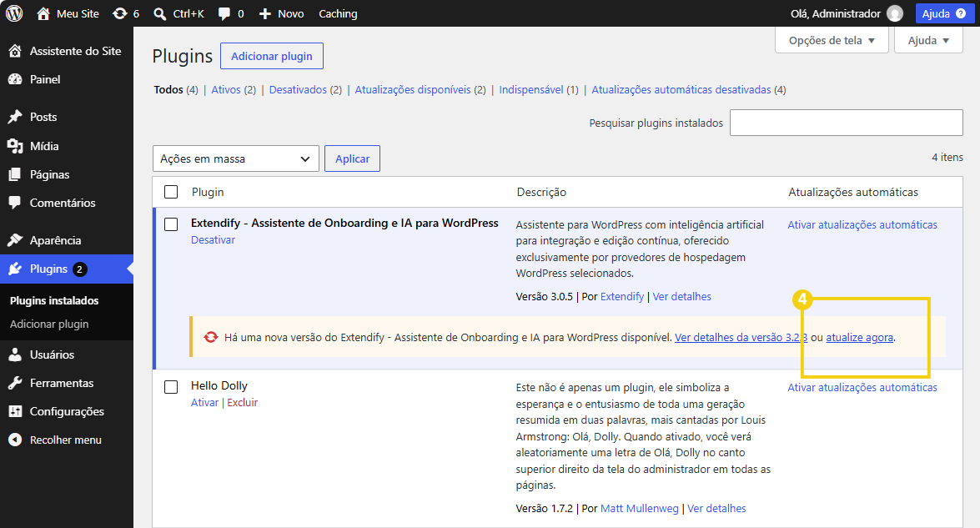The height and width of the screenshot is (528, 980).
Task: Click the Painel dashboard gauge icon
Action: click(15, 79)
